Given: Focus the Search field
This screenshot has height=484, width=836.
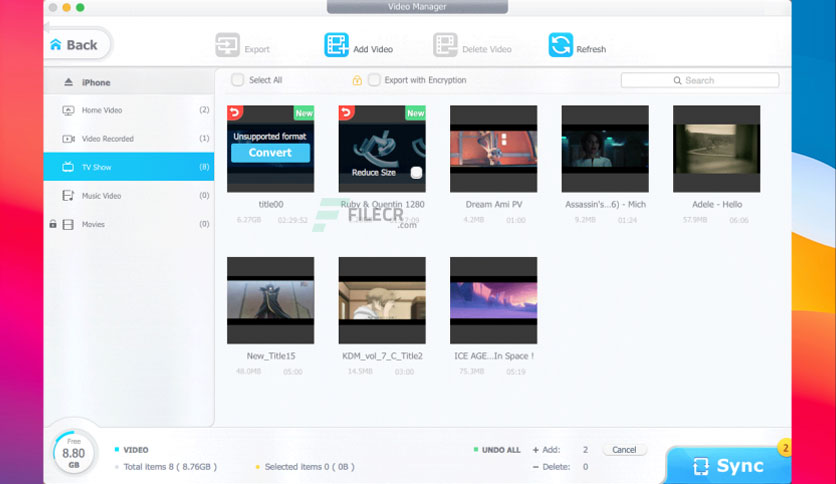Looking at the screenshot, I should (700, 80).
